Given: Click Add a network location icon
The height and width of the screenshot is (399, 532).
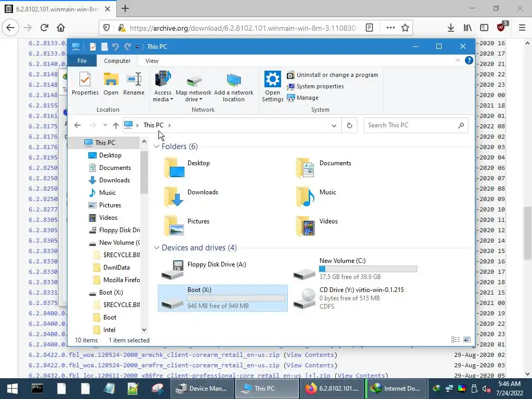Looking at the screenshot, I should click(234, 87).
